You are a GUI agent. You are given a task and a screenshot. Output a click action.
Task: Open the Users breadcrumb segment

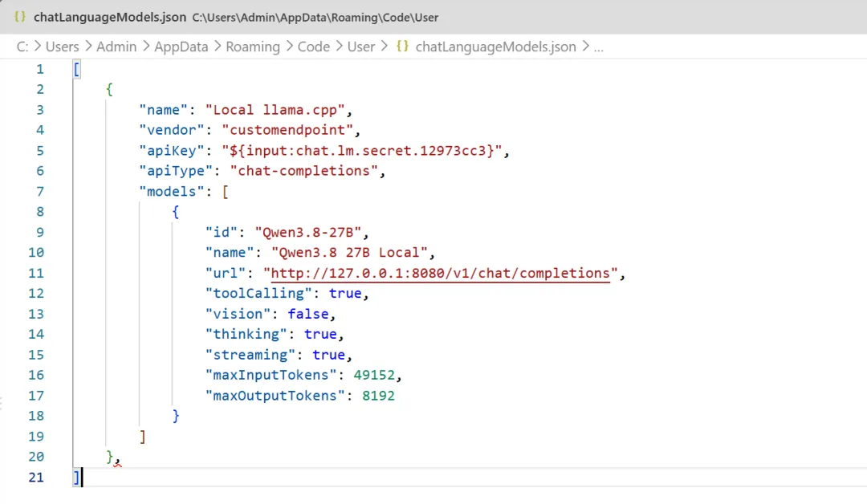62,47
